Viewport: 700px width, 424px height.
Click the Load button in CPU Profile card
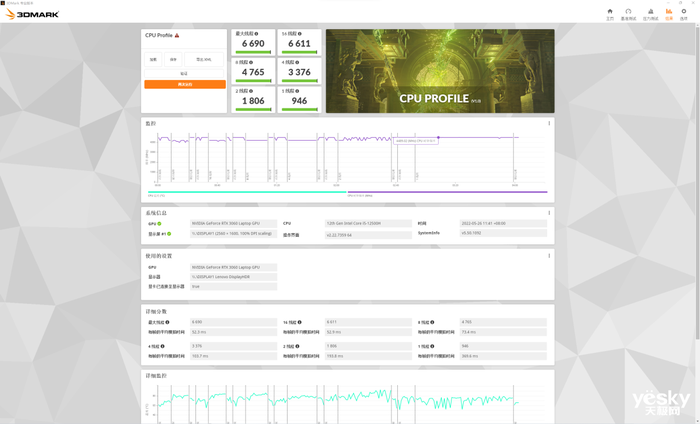tap(153, 59)
